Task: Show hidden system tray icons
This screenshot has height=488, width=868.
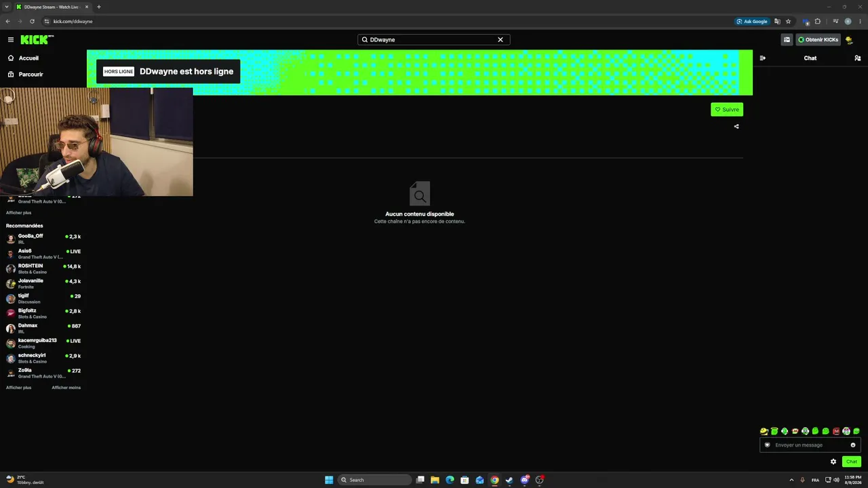Action: click(791, 480)
